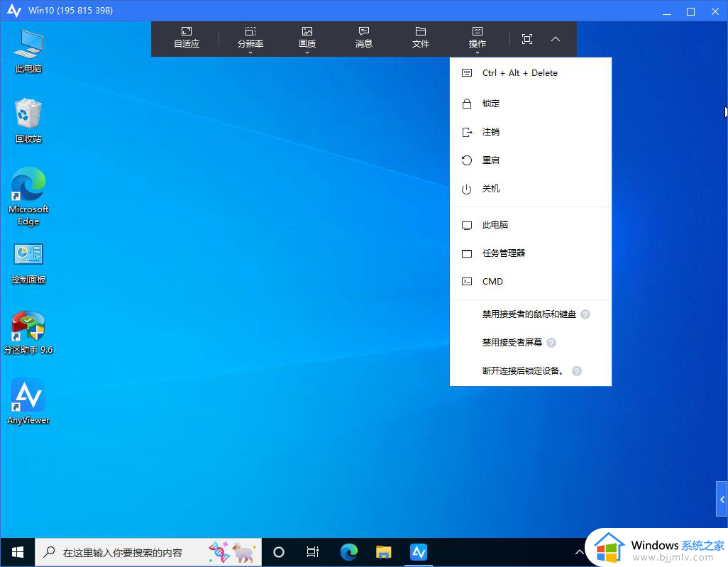Viewport: 728px width, 567px height.
Task: Launch 任务管理器 from the menu
Action: tap(530, 253)
